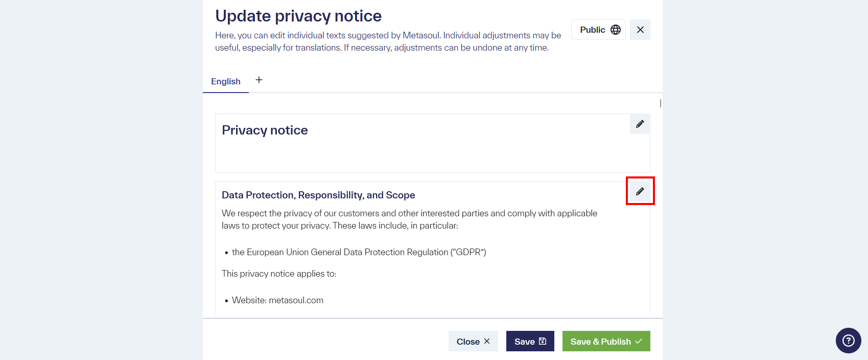
Task: Edit the Privacy notice title section
Action: [640, 124]
